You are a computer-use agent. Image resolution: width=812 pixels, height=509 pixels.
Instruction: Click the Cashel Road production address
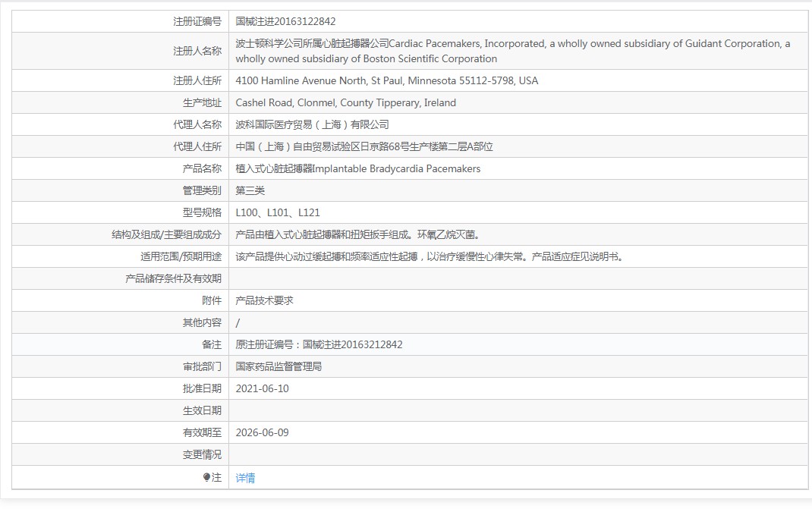345,102
